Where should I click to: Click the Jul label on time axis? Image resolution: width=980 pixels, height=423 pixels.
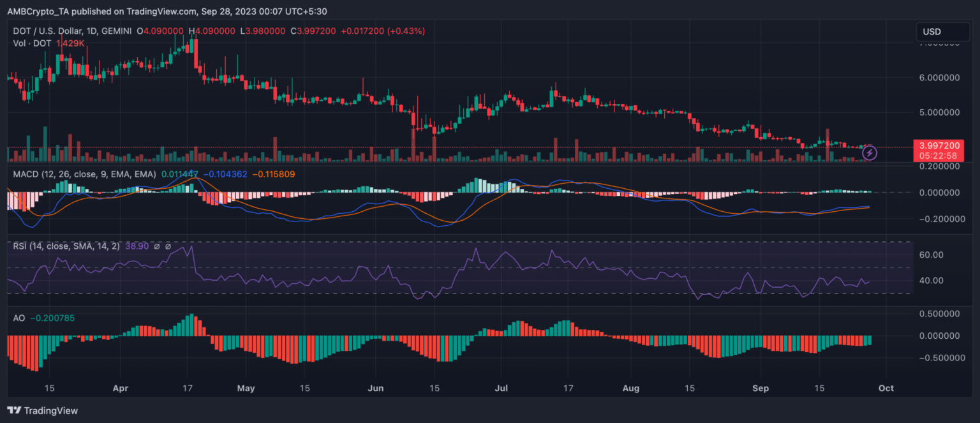click(x=501, y=387)
